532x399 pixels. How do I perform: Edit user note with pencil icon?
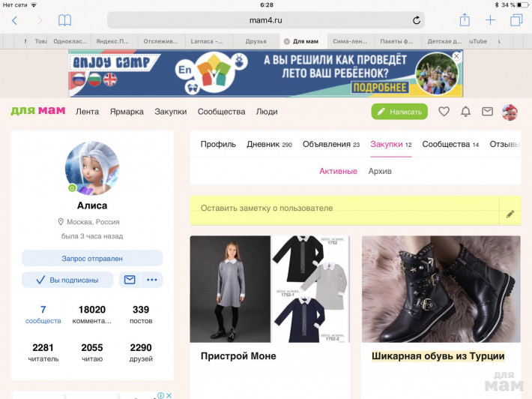510,214
